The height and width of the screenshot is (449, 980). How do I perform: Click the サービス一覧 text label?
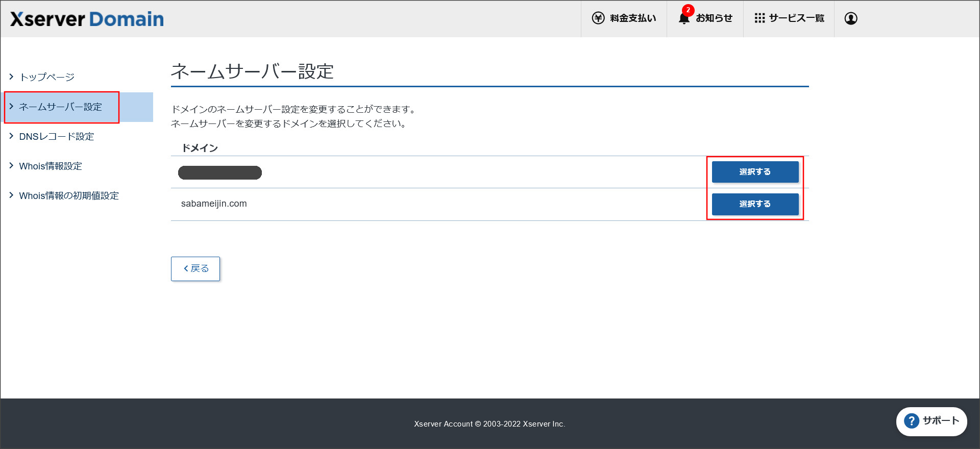(x=797, y=18)
